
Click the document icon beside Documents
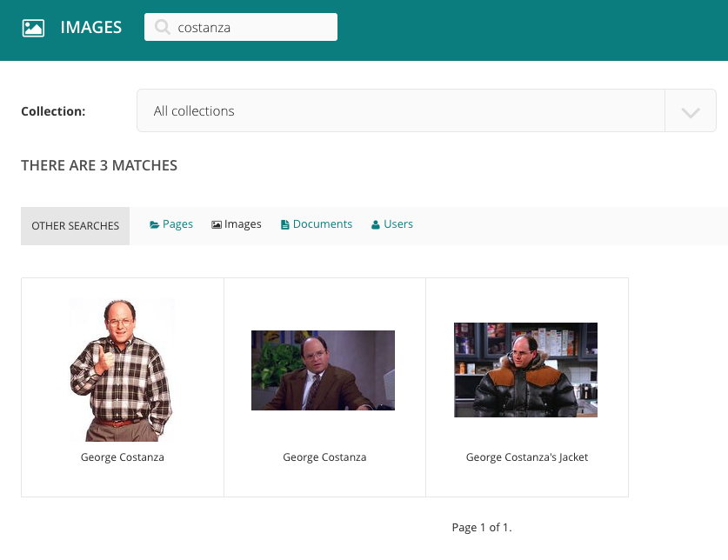tap(285, 225)
